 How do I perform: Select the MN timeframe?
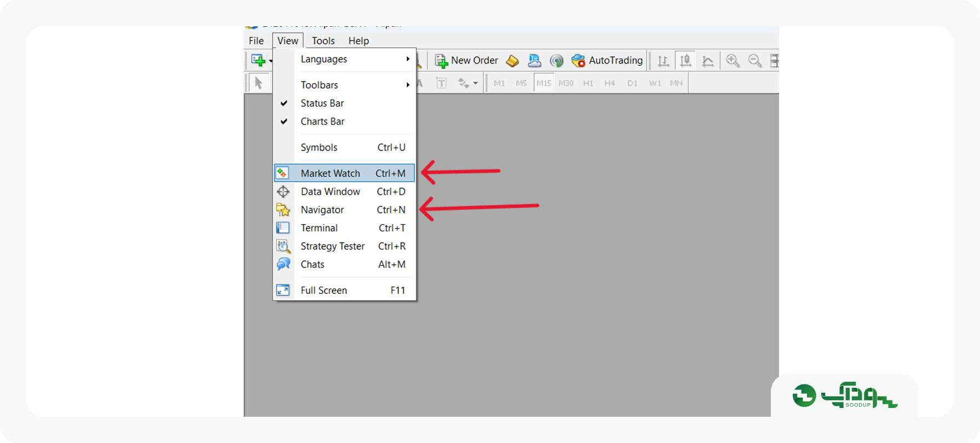point(676,83)
